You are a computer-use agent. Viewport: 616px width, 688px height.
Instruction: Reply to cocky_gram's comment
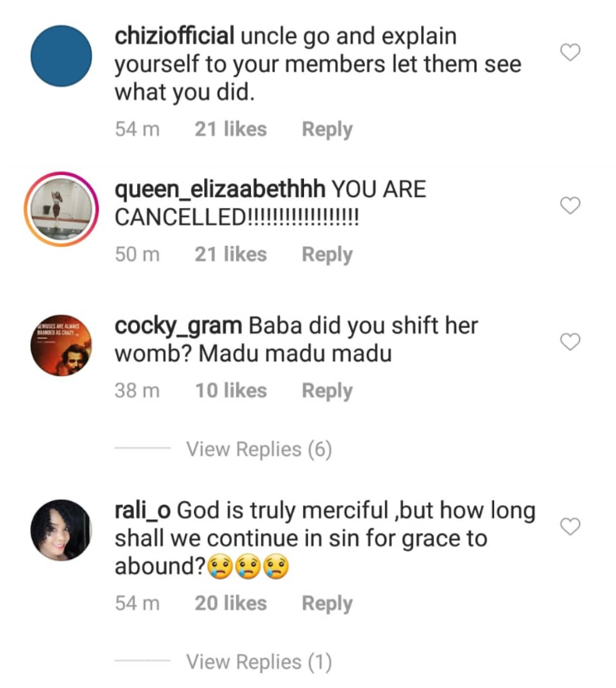326,391
